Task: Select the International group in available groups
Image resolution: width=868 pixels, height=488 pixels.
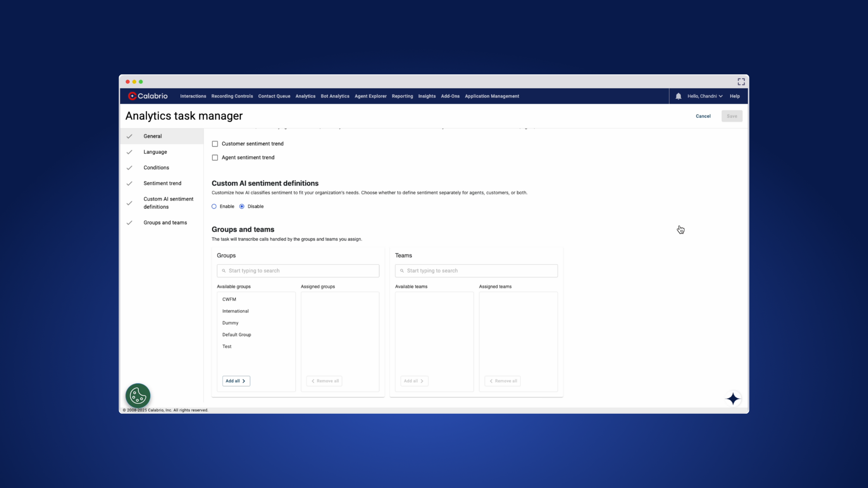Action: coord(236,311)
